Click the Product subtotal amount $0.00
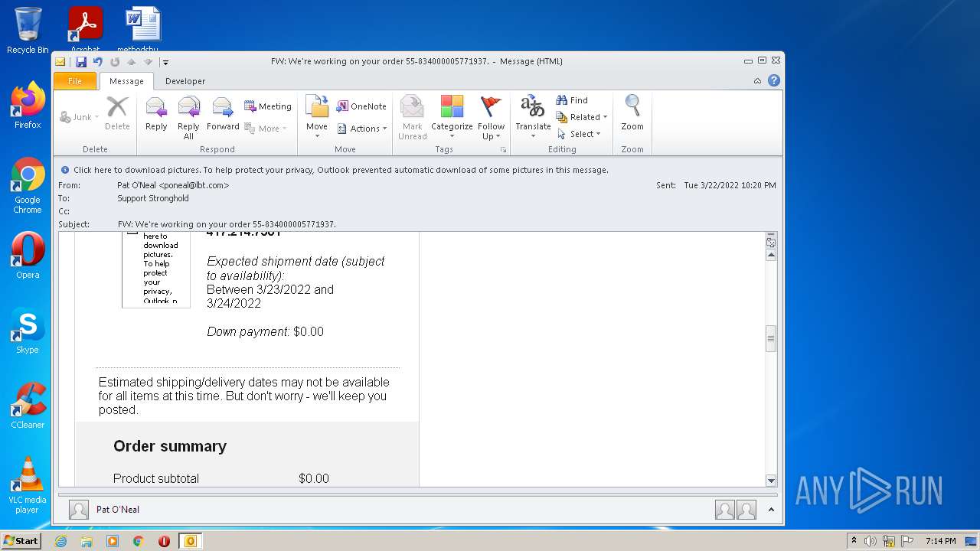 [314, 478]
